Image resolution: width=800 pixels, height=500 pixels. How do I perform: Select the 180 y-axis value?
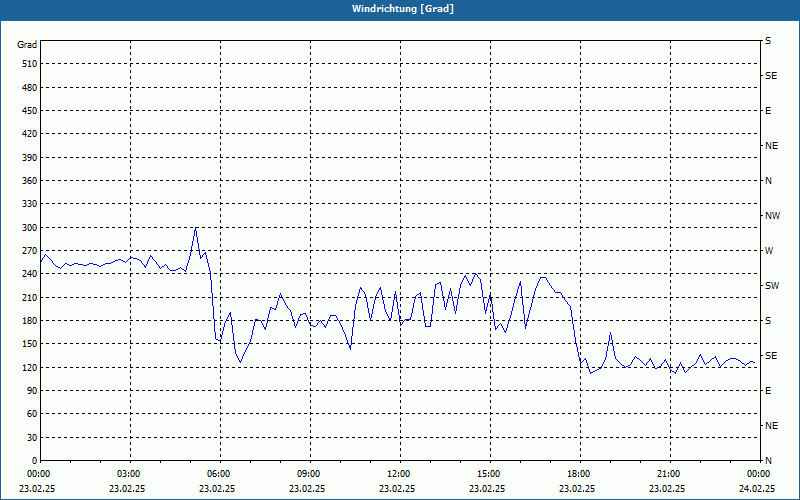pyautogui.click(x=30, y=321)
